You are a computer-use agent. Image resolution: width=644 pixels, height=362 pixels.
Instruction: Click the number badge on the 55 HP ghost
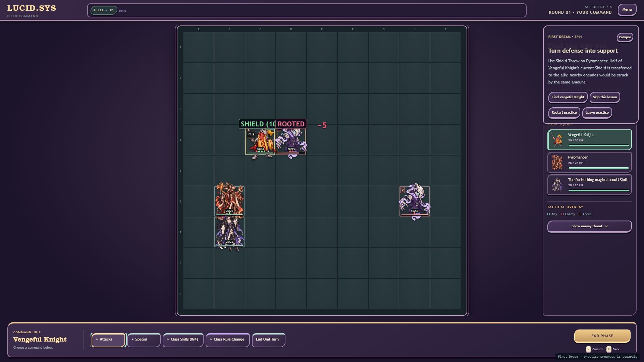[x=402, y=190]
